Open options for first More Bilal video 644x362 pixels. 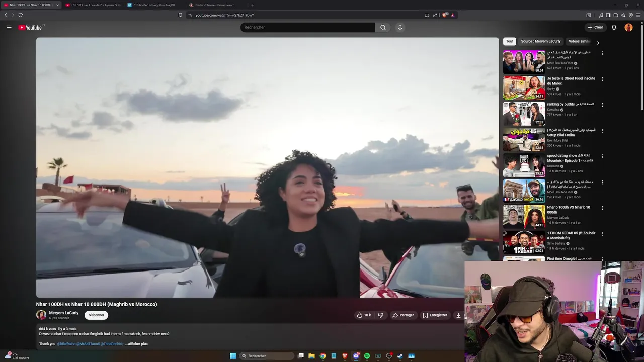[602, 53]
